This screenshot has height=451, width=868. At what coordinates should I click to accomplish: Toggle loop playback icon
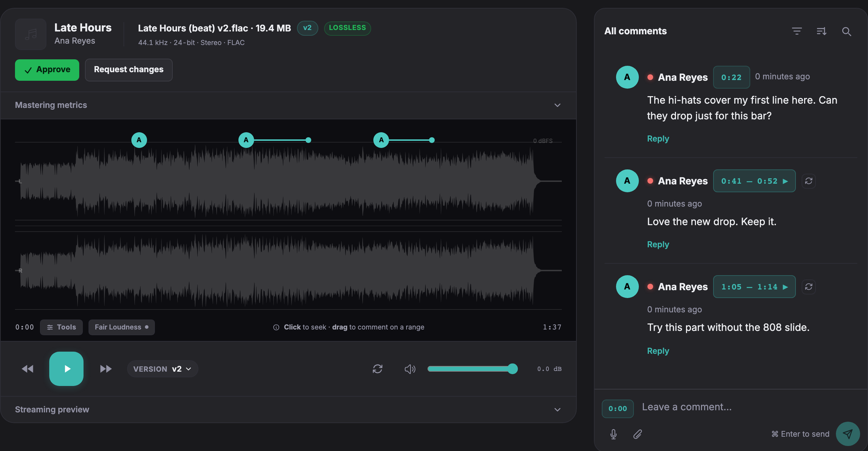[x=378, y=369]
